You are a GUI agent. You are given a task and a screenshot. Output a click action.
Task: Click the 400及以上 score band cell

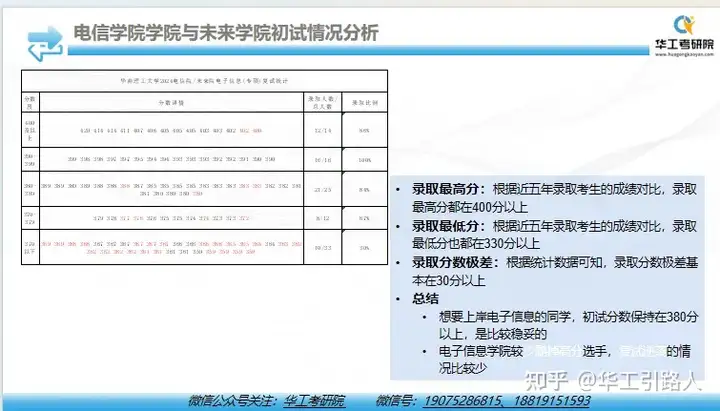[30, 130]
